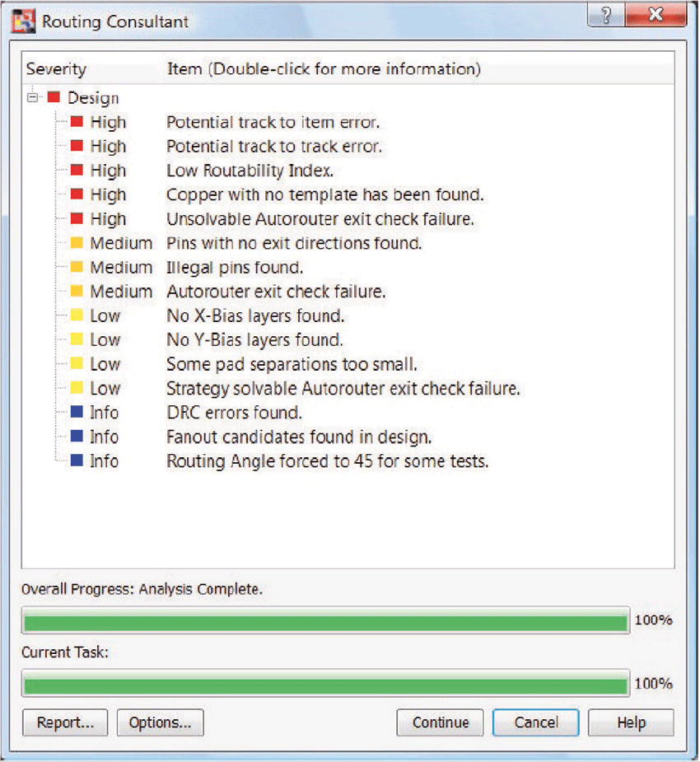Select 'Illegal pins found.' item
Image resolution: width=700 pixels, height=762 pixels.
[235, 268]
